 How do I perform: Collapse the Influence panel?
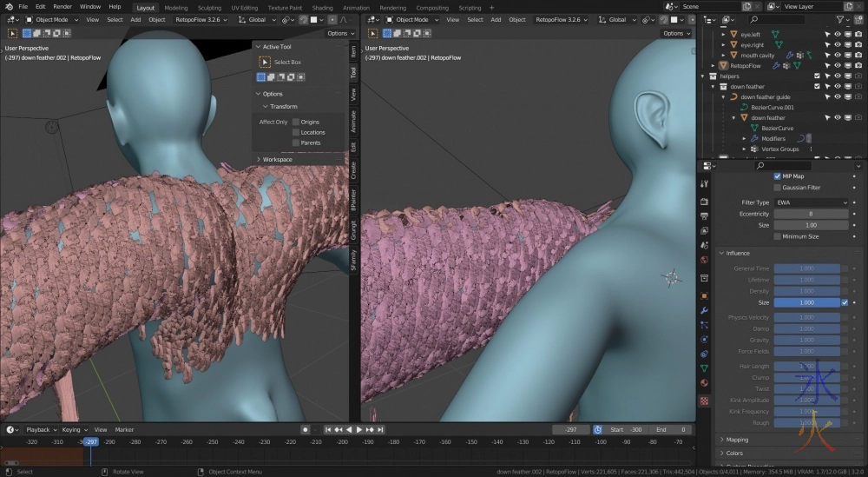738,253
